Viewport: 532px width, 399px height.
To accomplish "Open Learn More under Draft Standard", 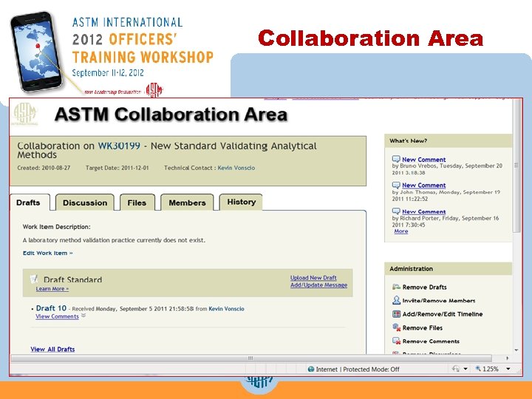I will [52, 289].
